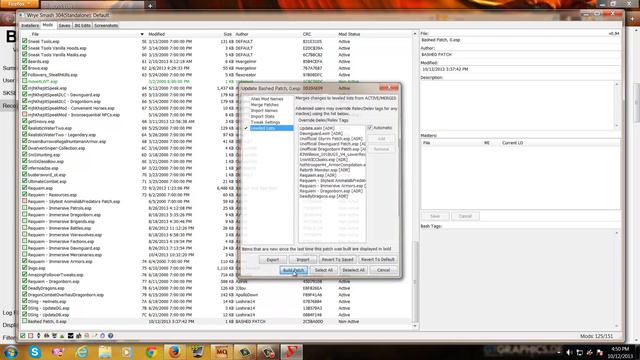Click the sort arrow beside File column
Image resolution: width=640 pixels, height=360 pixels.
[142, 34]
